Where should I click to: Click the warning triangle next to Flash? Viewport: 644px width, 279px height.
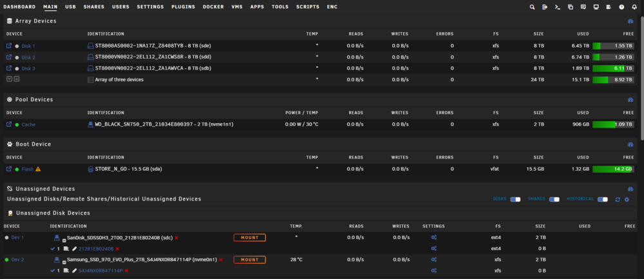click(x=38, y=169)
